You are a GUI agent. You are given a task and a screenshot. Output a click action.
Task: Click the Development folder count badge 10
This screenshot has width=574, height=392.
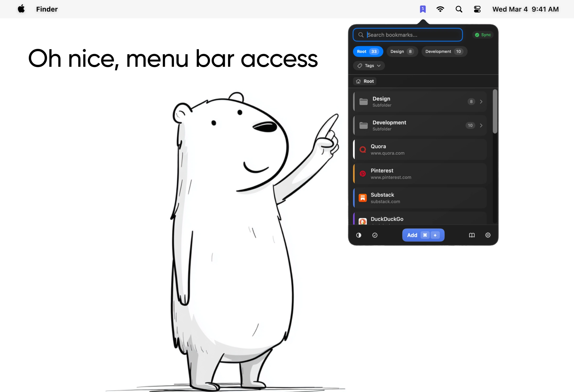[470, 125]
